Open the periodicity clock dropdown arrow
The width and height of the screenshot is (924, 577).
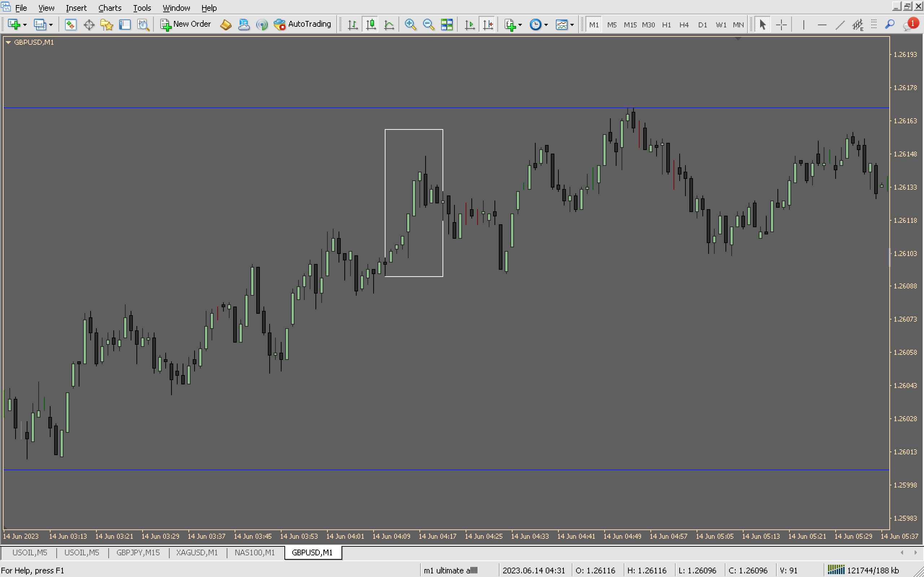tap(546, 25)
